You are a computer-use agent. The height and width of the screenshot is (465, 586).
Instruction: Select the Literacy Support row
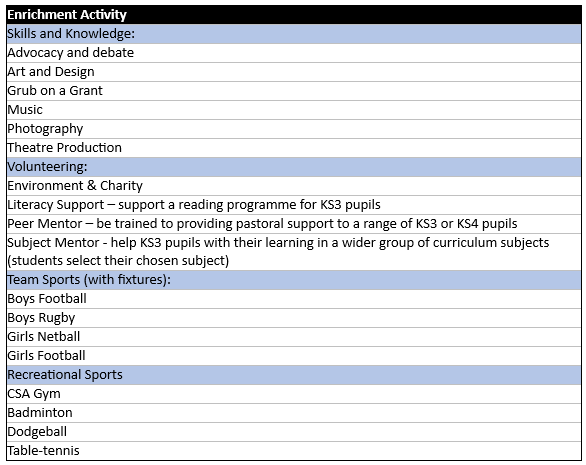coord(294,205)
